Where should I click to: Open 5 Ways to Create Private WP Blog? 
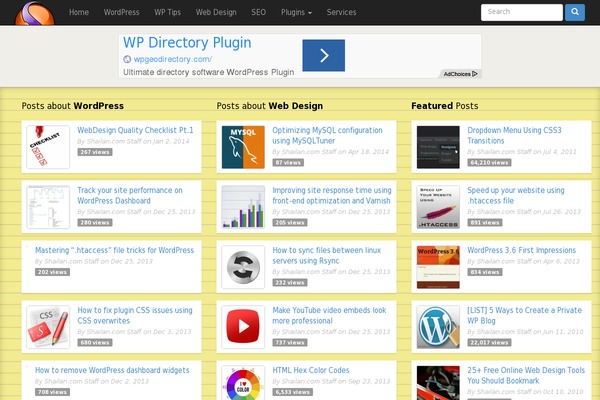click(524, 315)
